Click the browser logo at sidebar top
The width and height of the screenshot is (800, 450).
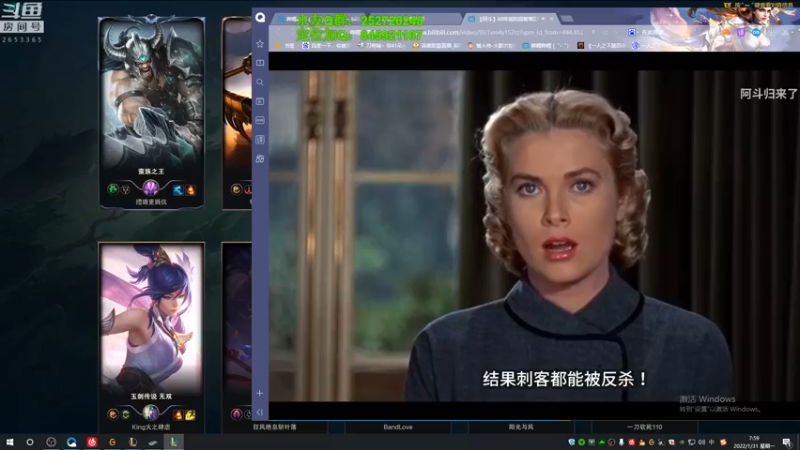click(x=260, y=18)
